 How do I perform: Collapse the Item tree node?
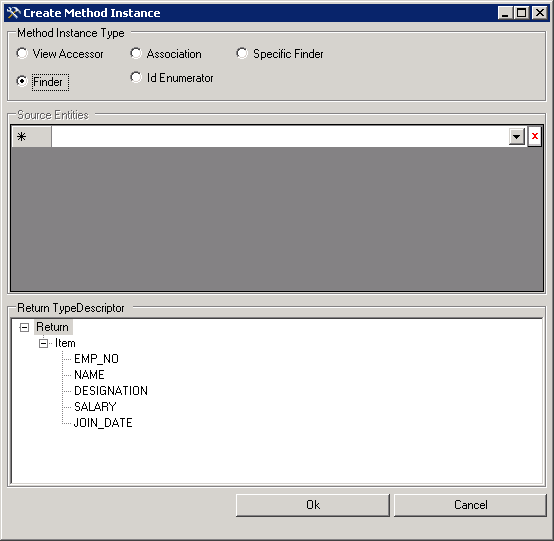[43, 343]
